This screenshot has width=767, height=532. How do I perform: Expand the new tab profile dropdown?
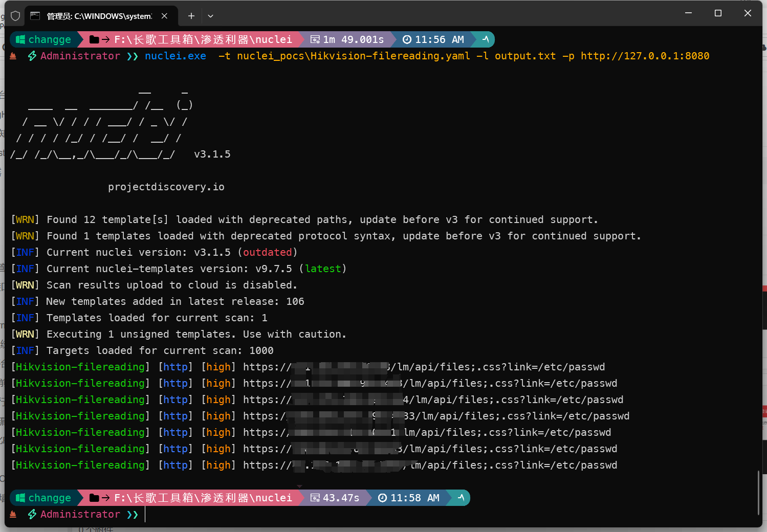tap(210, 16)
